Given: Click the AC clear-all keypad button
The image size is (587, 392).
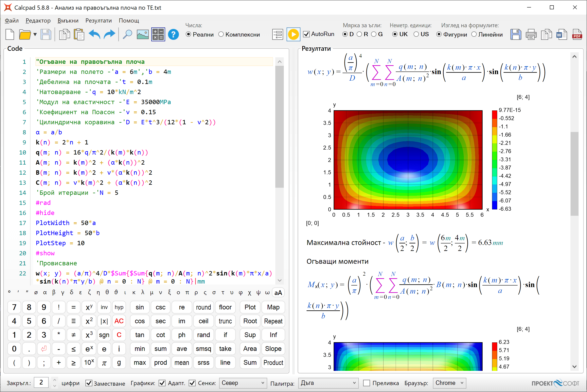Looking at the screenshot, I should click(x=119, y=321).
